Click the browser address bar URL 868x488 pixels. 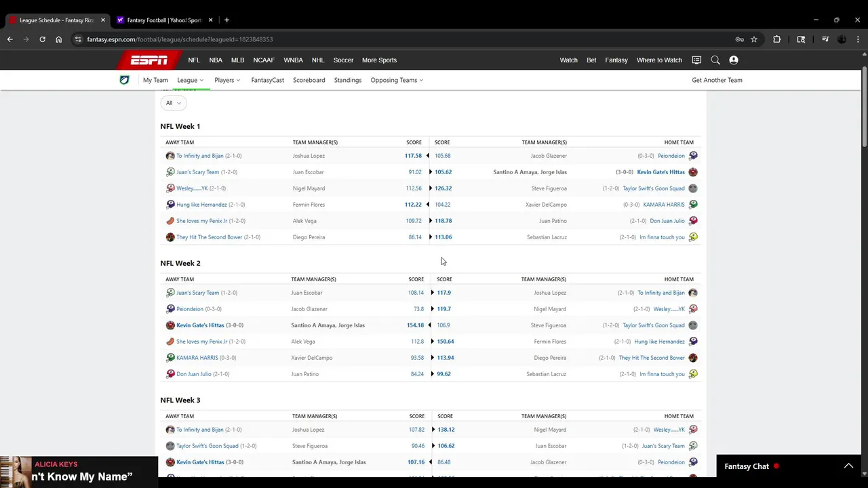pyautogui.click(x=180, y=39)
